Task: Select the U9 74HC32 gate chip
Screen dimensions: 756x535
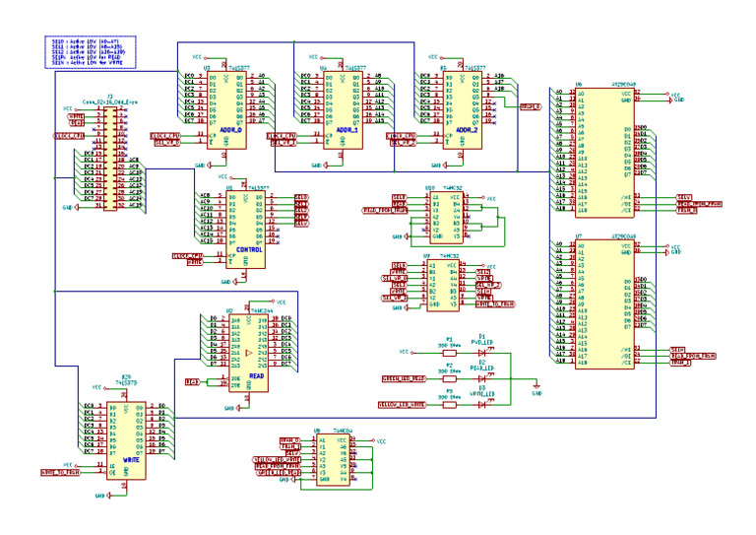Action: click(x=443, y=285)
